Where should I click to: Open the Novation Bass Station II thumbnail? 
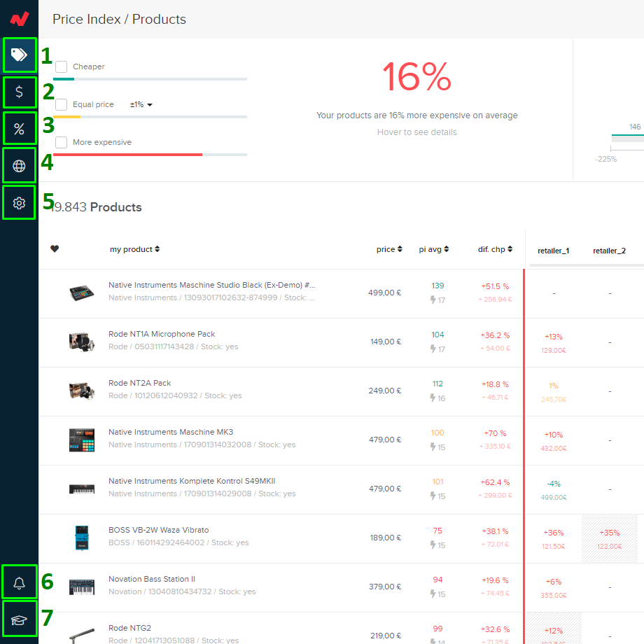[82, 587]
